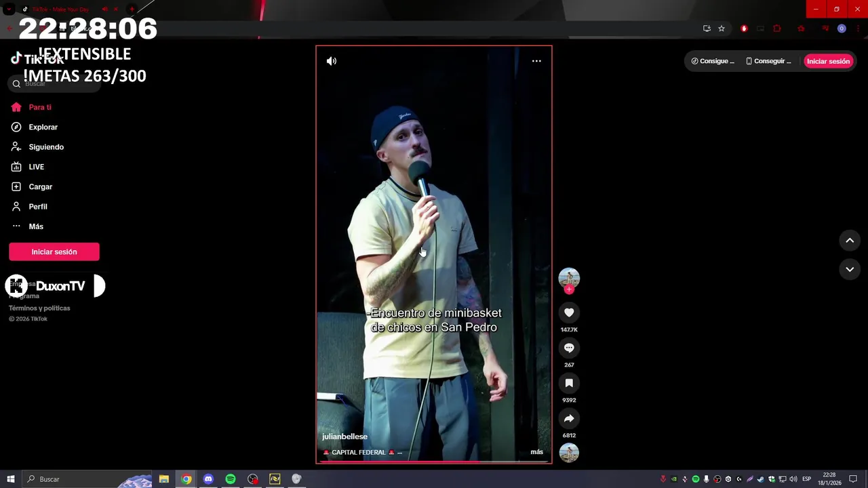The image size is (868, 488).
Task: Open OBS Studio from the taskbar
Action: coord(253,479)
